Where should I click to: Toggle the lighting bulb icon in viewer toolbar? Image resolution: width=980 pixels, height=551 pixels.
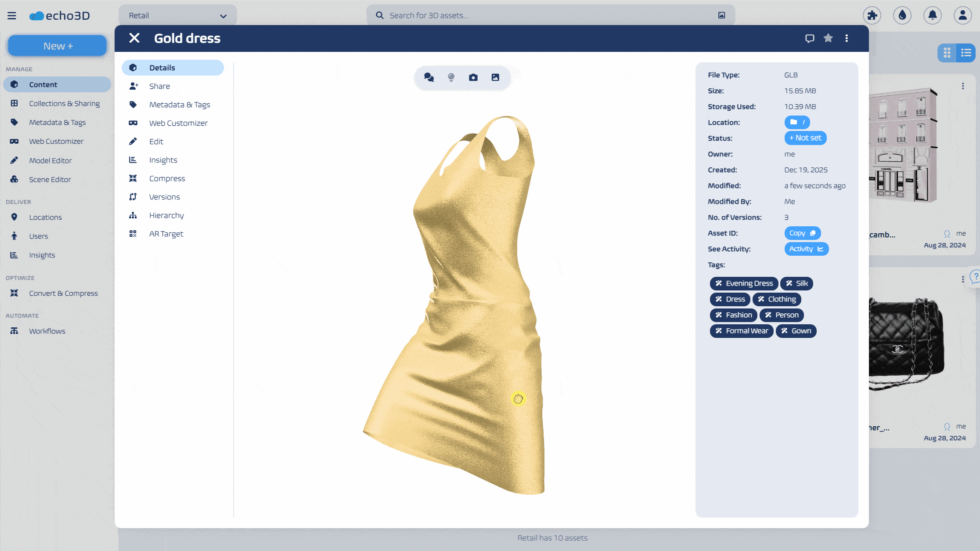[451, 77]
